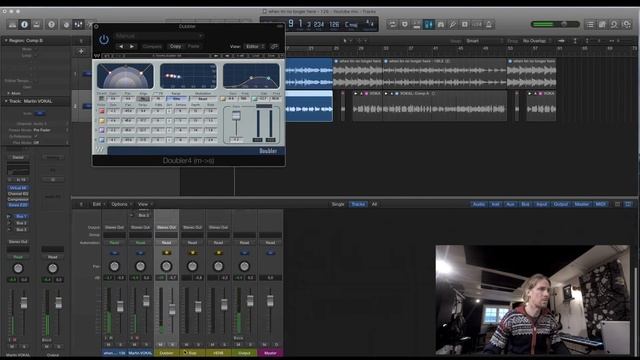The image size is (640, 360).
Task: Open Quick Help question-mark button
Action: [51, 24]
